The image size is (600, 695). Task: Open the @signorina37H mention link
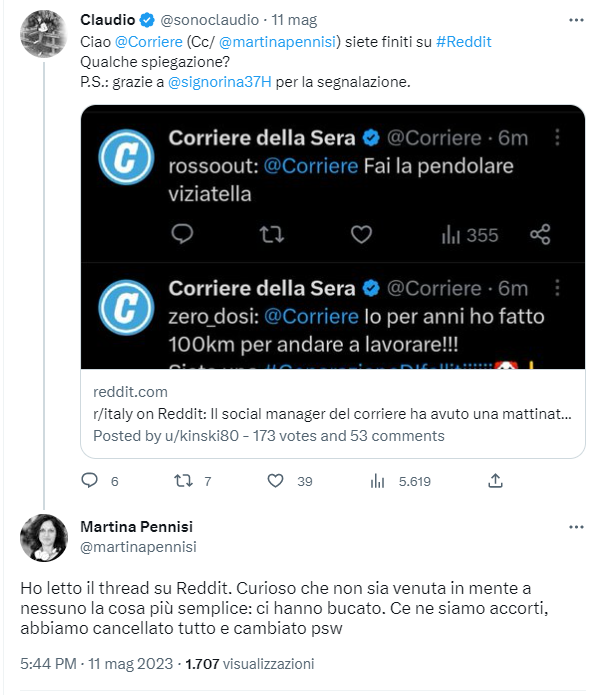click(219, 82)
